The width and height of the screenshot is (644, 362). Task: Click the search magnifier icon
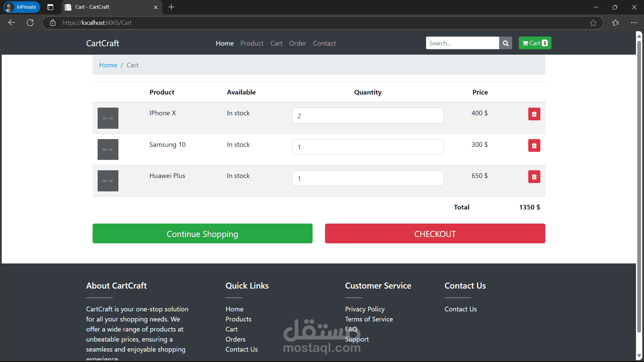pos(505,43)
